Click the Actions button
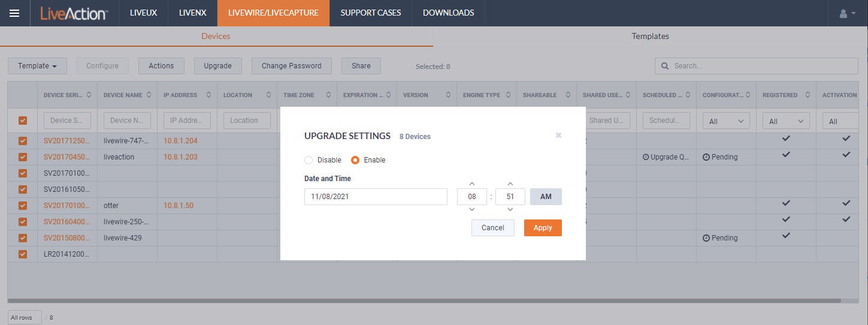 click(161, 66)
